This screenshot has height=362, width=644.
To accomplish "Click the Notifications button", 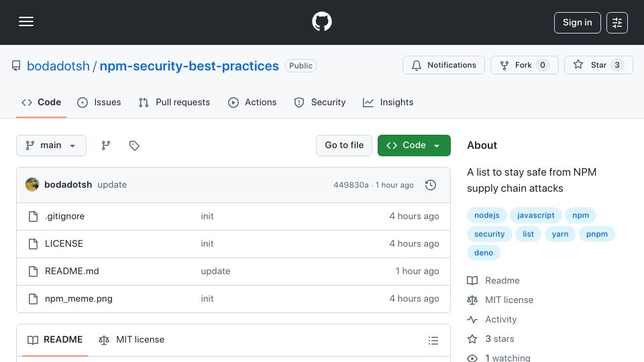I will click(443, 65).
